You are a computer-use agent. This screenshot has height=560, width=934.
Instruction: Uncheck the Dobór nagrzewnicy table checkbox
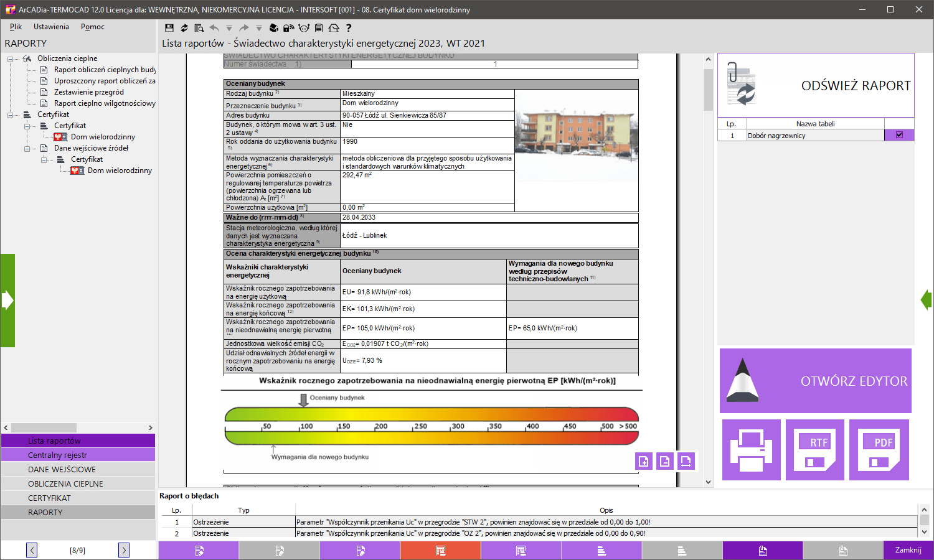899,135
